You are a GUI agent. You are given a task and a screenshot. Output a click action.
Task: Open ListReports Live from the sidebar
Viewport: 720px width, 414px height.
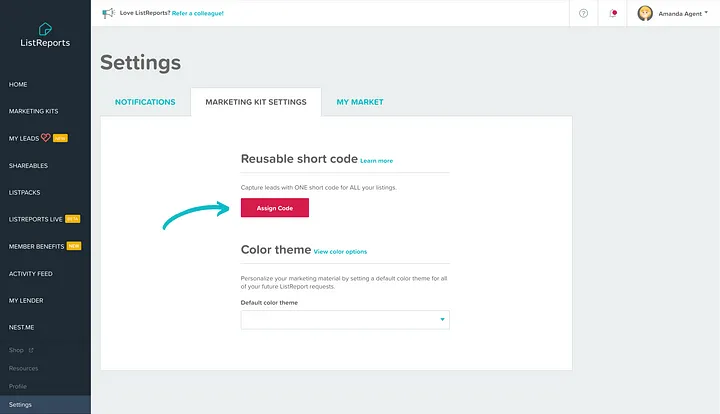click(x=36, y=219)
